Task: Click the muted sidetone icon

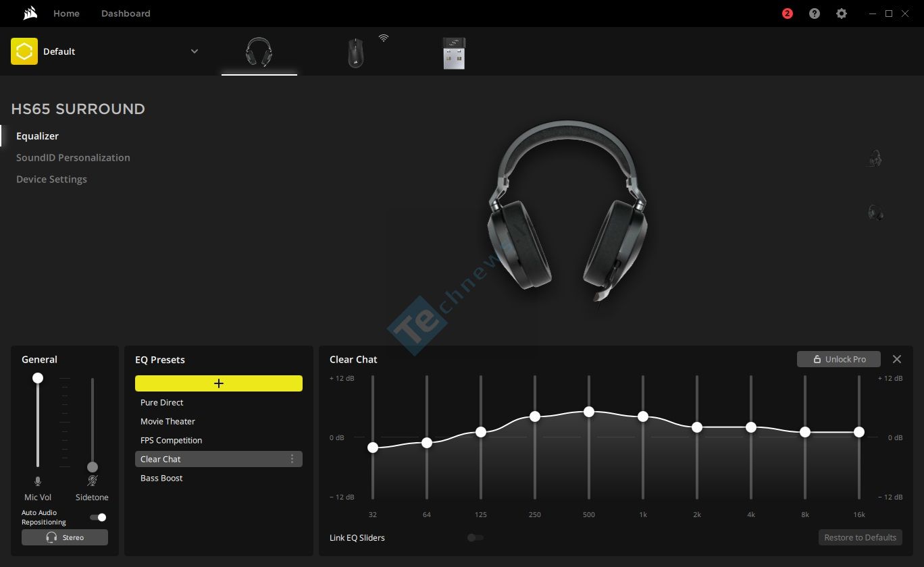Action: [93, 481]
